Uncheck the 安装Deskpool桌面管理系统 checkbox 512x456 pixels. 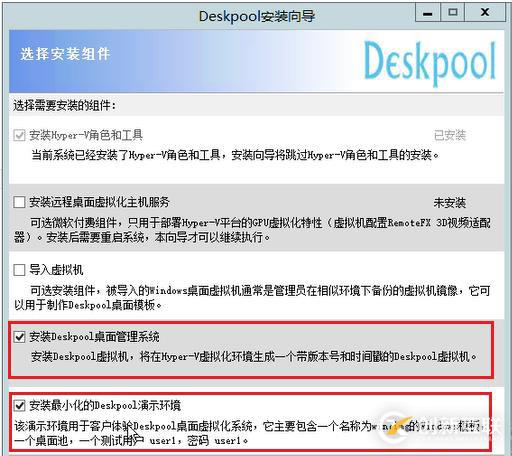[x=19, y=337]
